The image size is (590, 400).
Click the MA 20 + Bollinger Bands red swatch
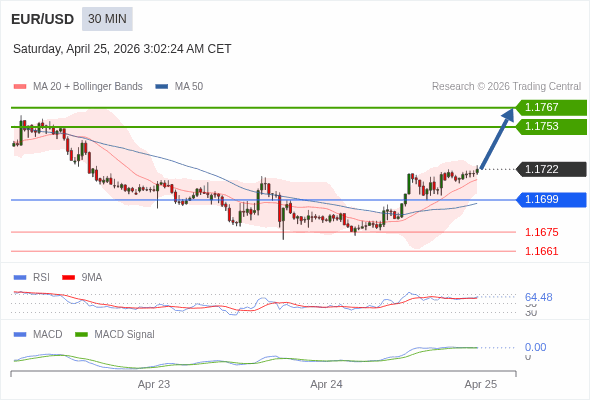click(20, 87)
